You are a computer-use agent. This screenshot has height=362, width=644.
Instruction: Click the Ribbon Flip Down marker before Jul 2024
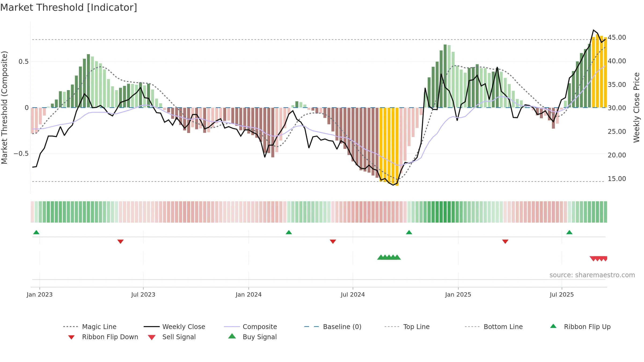333,242
